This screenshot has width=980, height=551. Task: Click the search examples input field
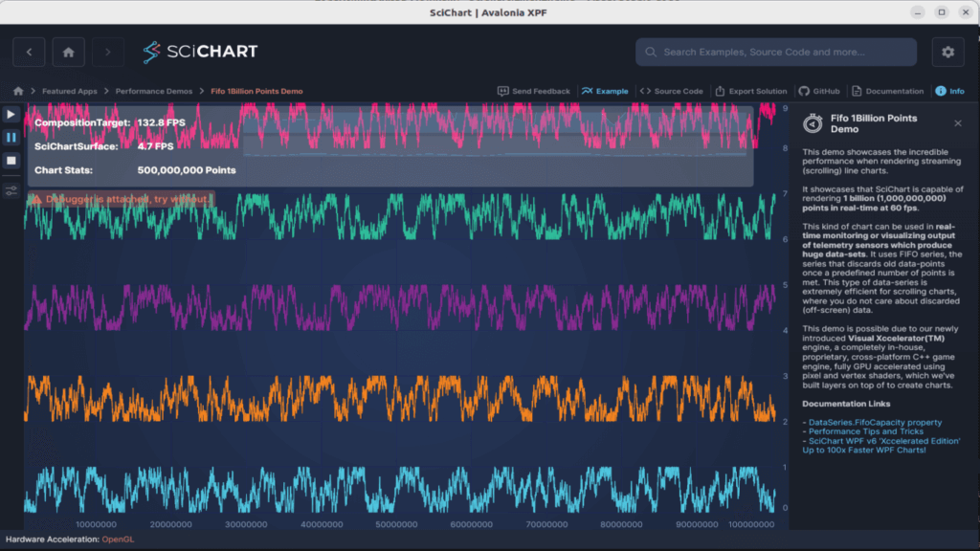[x=775, y=52]
